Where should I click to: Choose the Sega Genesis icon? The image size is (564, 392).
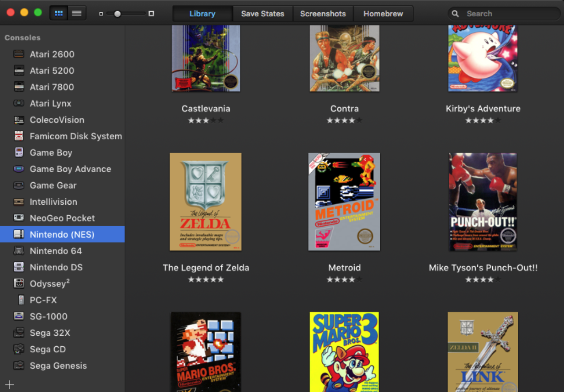[19, 366]
